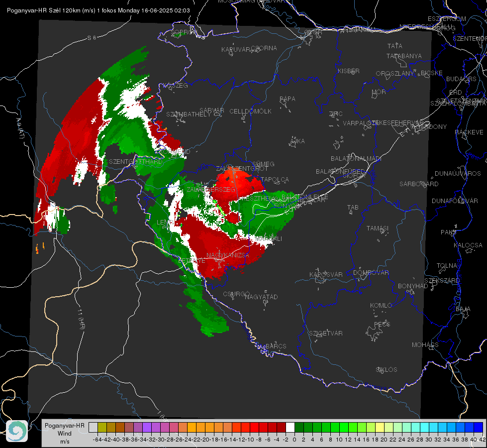Click the BICSKE town label
The image size is (487, 448).
(431, 73)
